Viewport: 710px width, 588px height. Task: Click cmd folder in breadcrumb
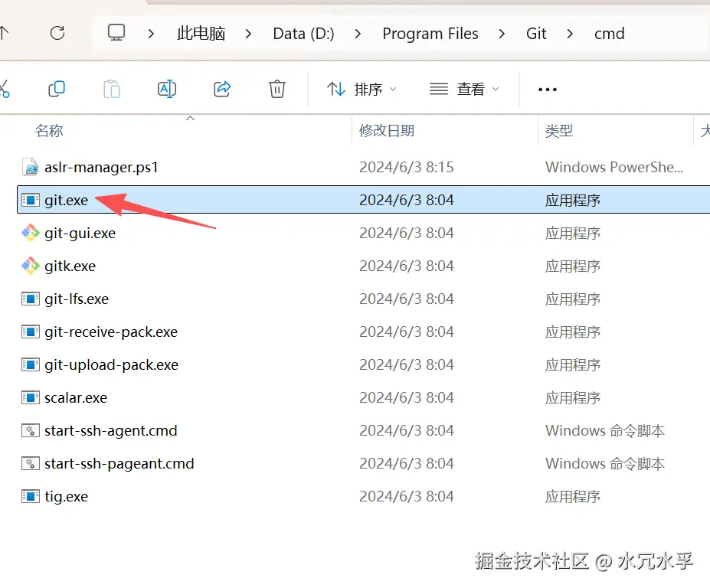610,34
